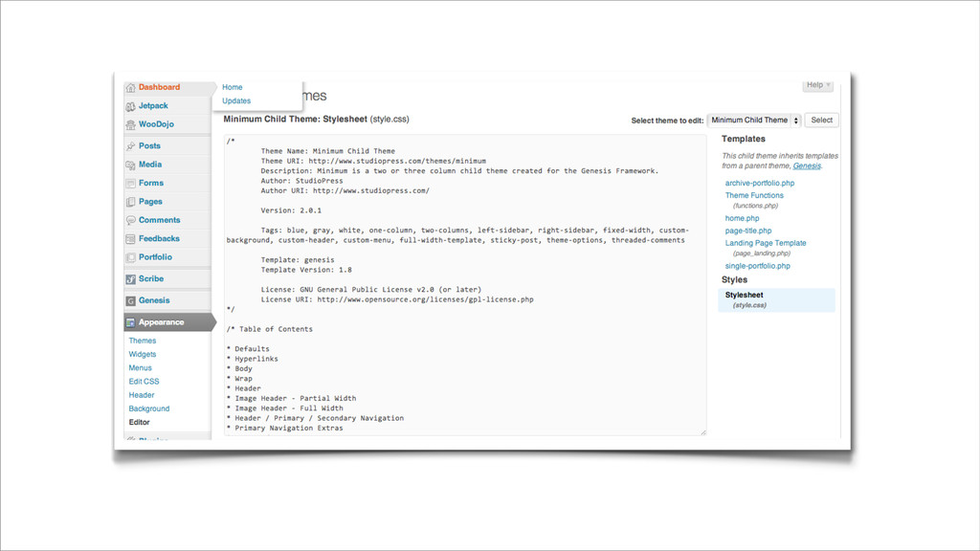Screen dimensions: 980x551
Task: Click the Genesis sidebar icon
Action: coord(130,301)
